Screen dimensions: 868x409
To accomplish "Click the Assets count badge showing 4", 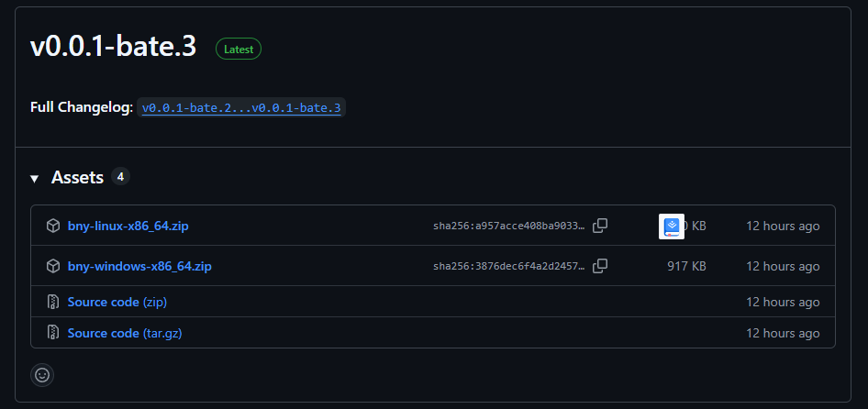I will tap(120, 176).
